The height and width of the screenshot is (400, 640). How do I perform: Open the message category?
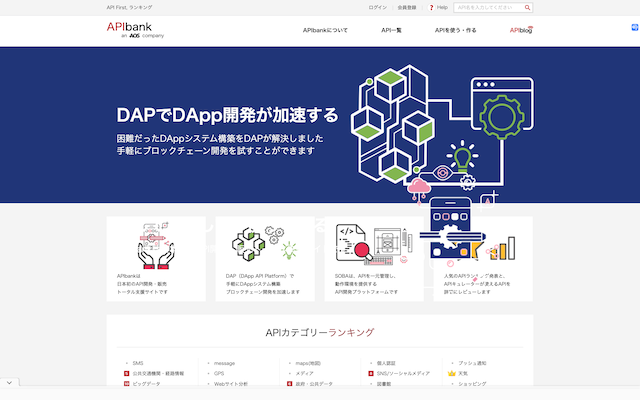224,363
